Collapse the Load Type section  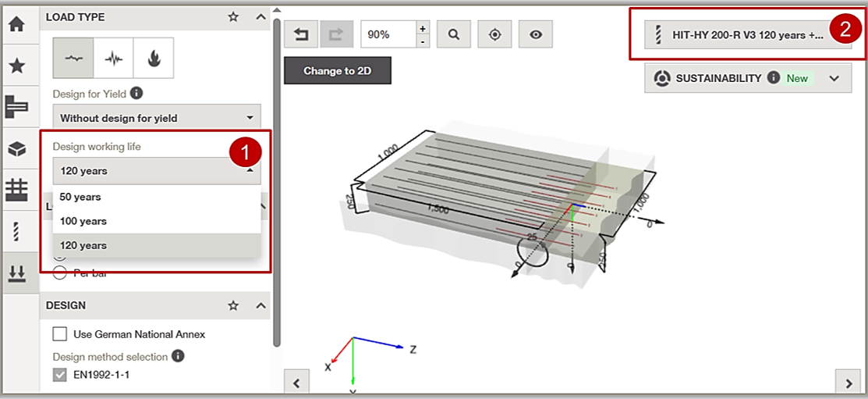261,17
